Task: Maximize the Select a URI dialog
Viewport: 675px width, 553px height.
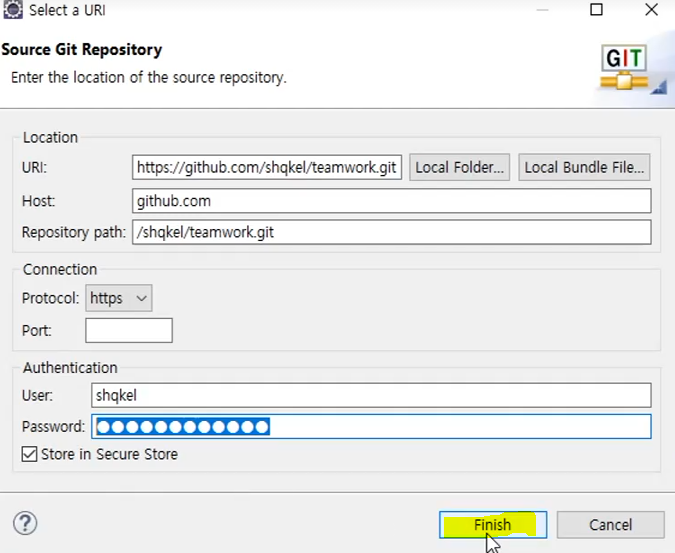Action: [x=596, y=9]
